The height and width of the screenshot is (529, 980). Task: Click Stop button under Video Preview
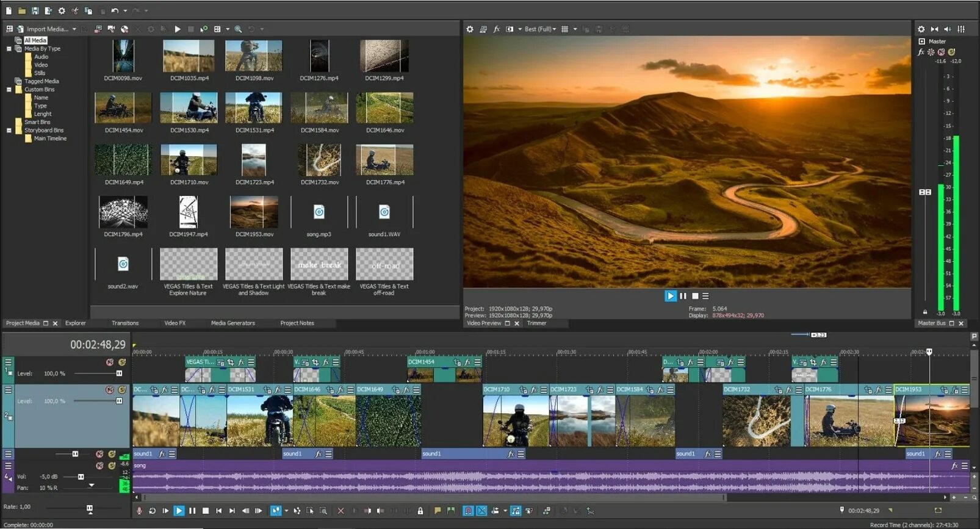click(x=694, y=296)
